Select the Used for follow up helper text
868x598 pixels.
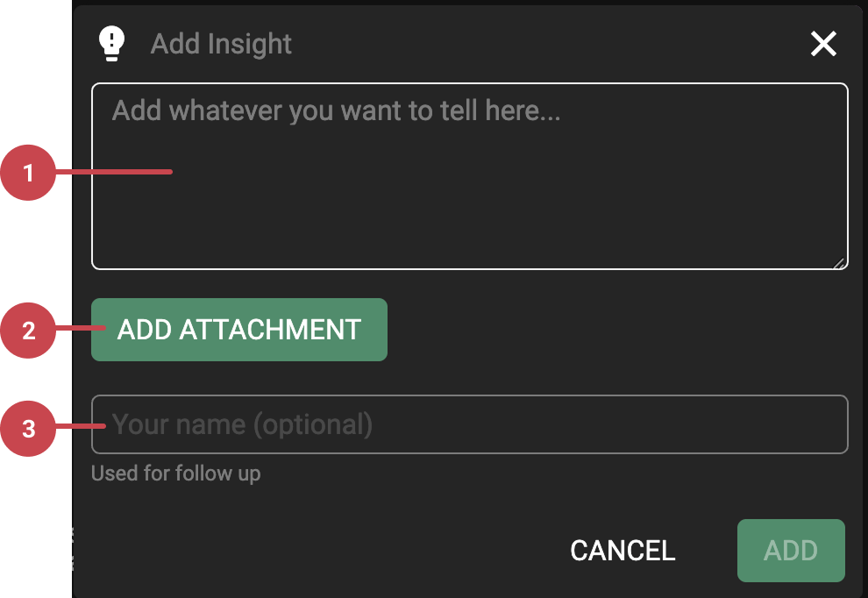[x=175, y=473]
